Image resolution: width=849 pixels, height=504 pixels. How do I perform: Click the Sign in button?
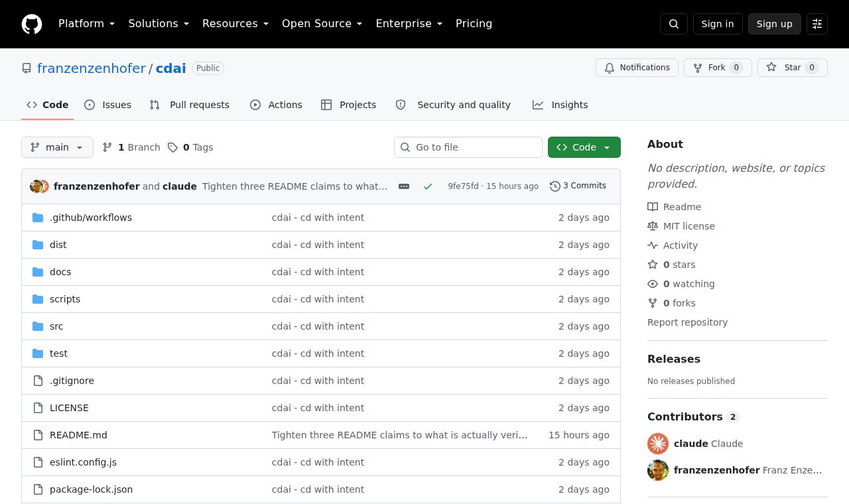click(x=718, y=24)
